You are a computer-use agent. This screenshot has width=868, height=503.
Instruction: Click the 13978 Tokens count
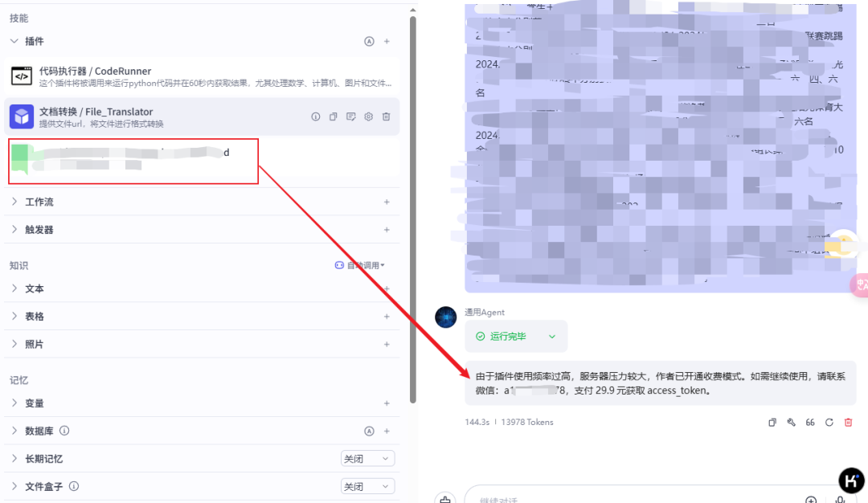527,422
